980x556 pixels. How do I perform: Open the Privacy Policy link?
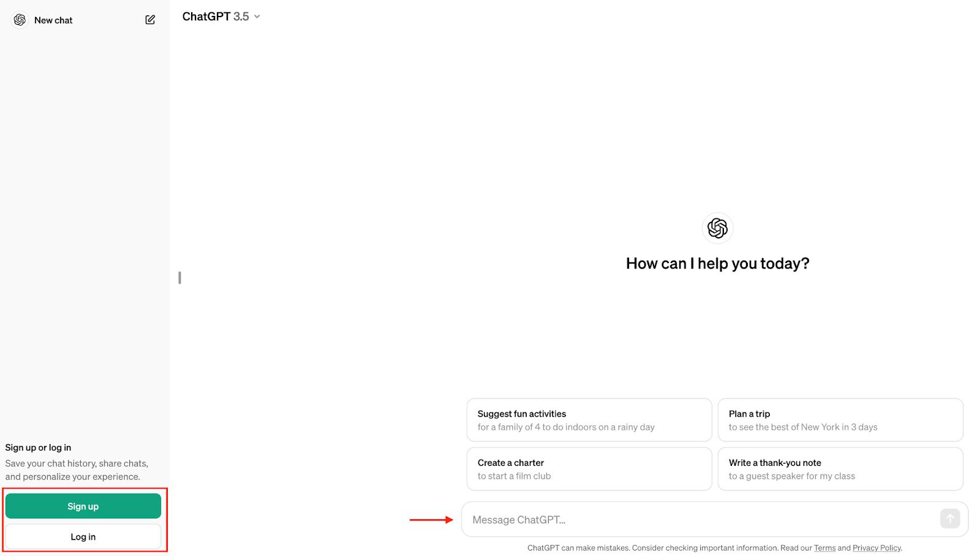pyautogui.click(x=876, y=548)
